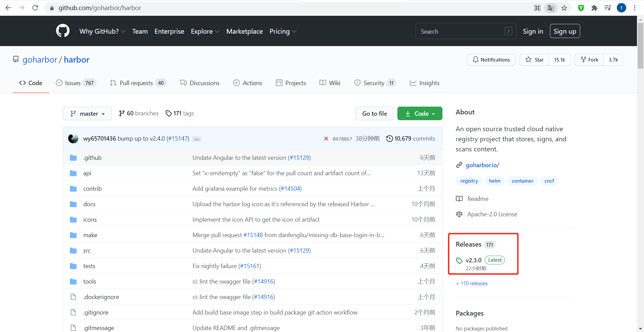The height and width of the screenshot is (332, 644).
Task: Open the Insights tab
Action: 425,83
